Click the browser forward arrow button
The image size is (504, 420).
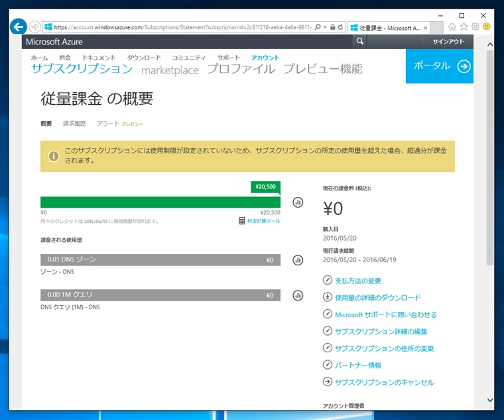[34, 27]
